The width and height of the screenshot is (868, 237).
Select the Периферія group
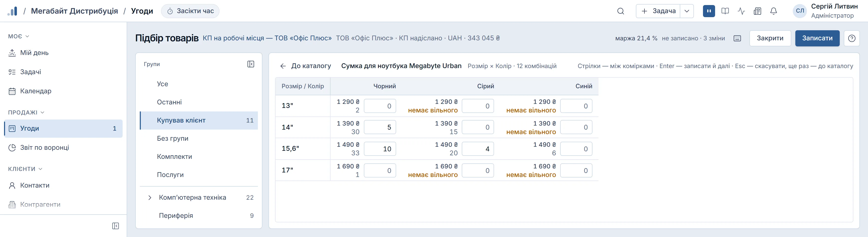(x=199, y=216)
